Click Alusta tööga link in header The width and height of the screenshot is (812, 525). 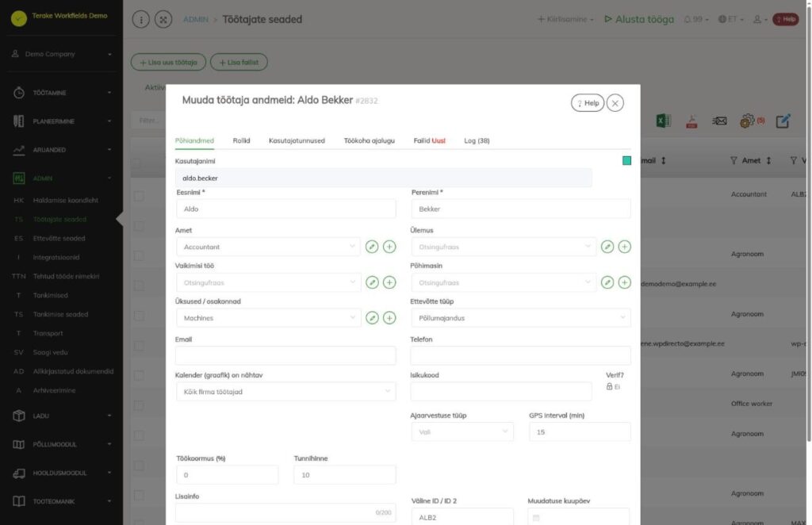click(x=640, y=20)
